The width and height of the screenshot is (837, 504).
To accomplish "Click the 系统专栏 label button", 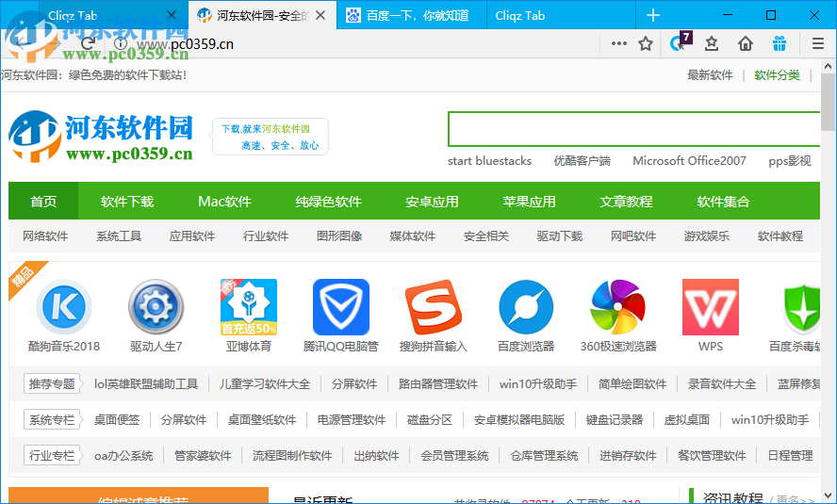I will pyautogui.click(x=52, y=420).
